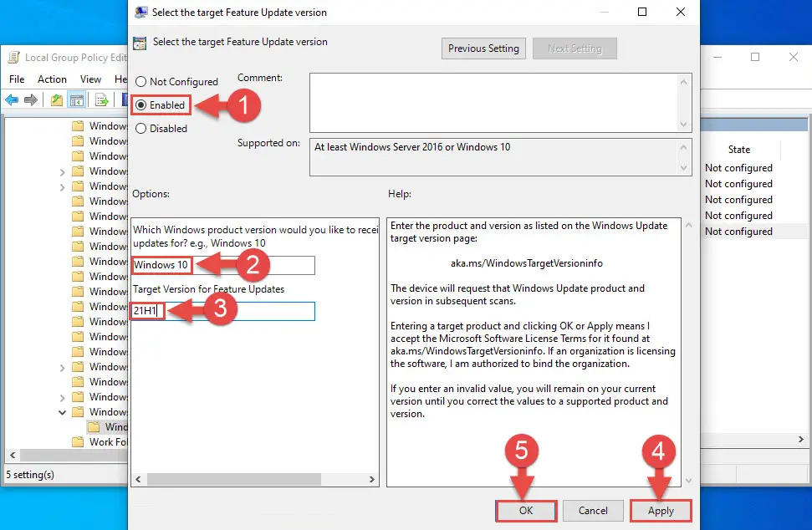Open the File menu
Screen dimensions: 812x530
tap(17, 79)
